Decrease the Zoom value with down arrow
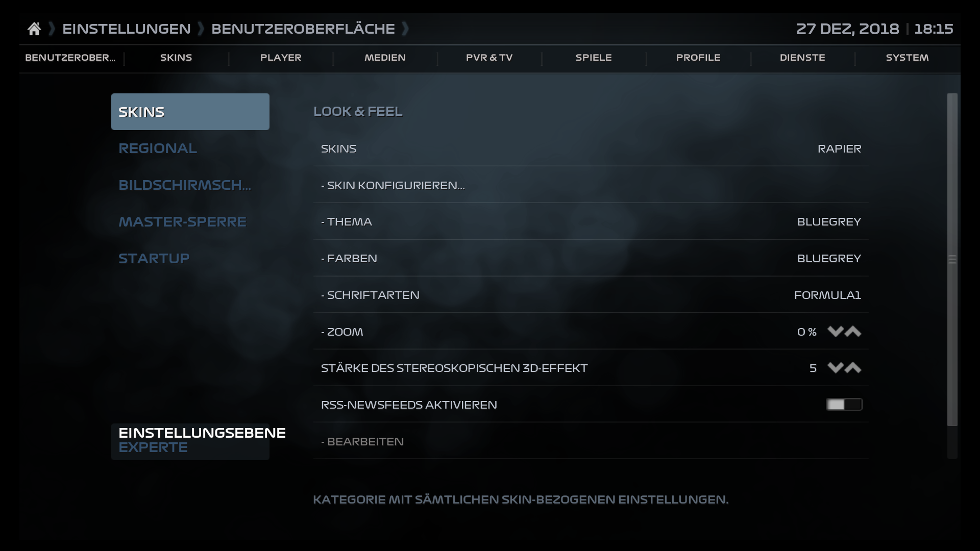Screen dimensions: 980x551 click(x=835, y=332)
